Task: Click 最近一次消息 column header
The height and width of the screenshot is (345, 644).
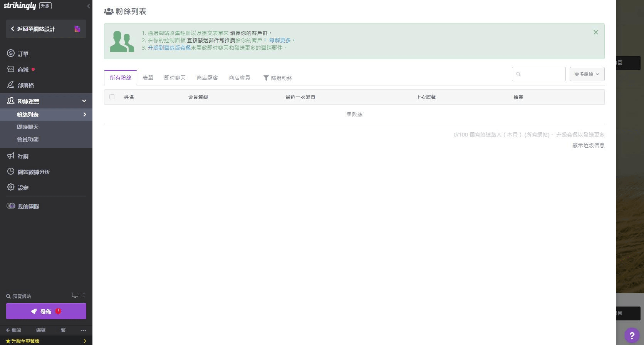Action: pyautogui.click(x=300, y=97)
